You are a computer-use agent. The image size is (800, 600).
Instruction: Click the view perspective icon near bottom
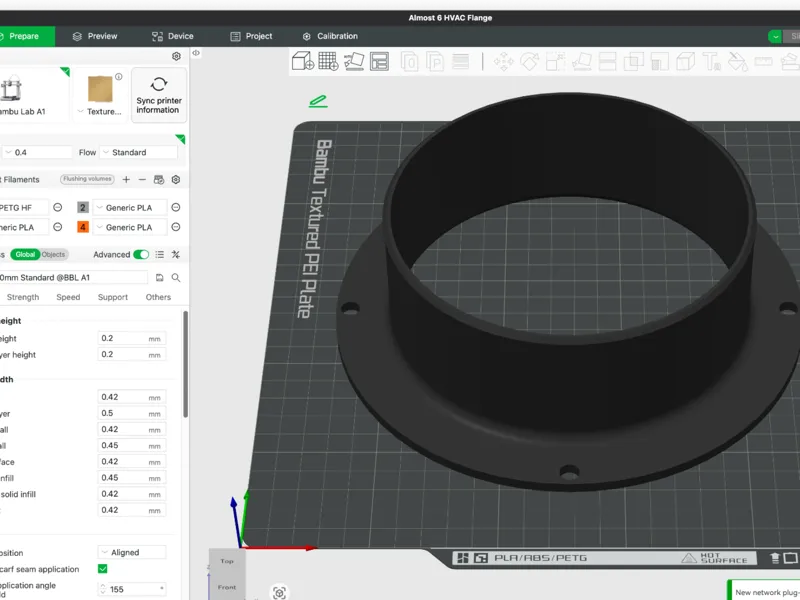pos(279,593)
